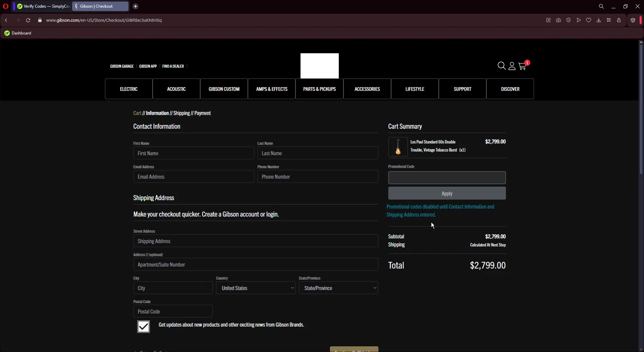
Task: Open the Electric menu
Action: point(129,89)
